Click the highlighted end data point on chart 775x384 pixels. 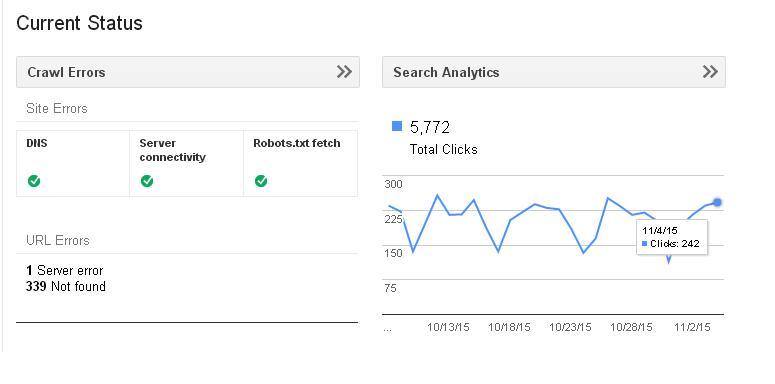(x=717, y=202)
